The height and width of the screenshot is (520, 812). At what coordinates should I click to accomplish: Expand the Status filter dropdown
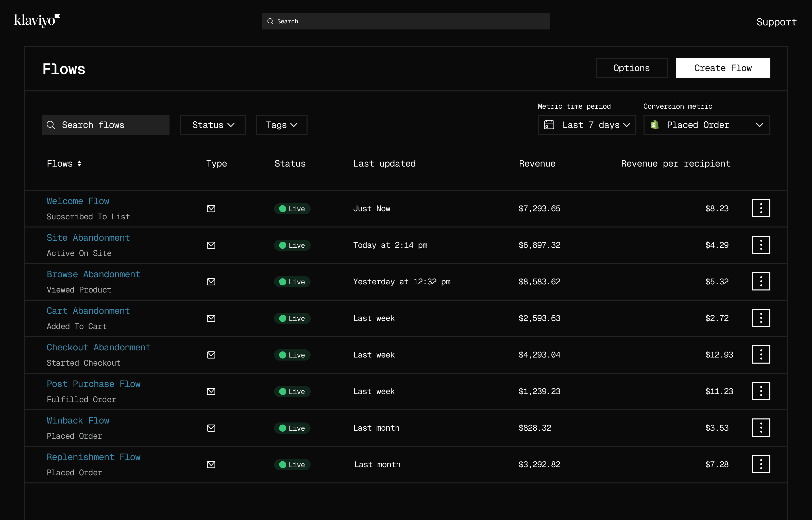(x=213, y=125)
